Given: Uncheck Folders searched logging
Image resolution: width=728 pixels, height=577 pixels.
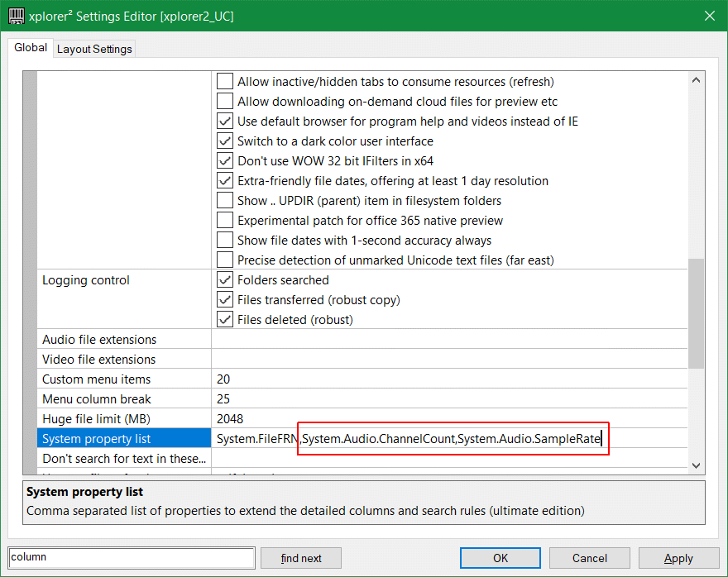Looking at the screenshot, I should [225, 279].
